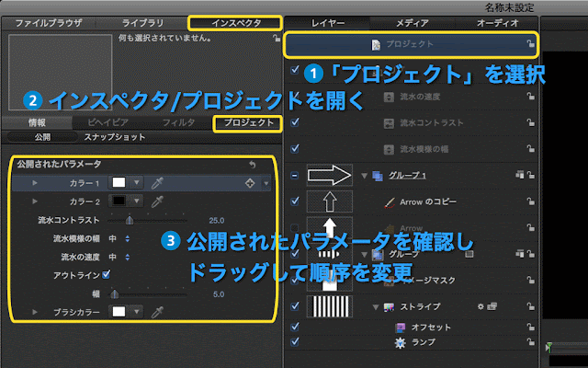This screenshot has width=588, height=368.
Task: Open the color popup arrow for ブラシカラー
Action: [137, 312]
